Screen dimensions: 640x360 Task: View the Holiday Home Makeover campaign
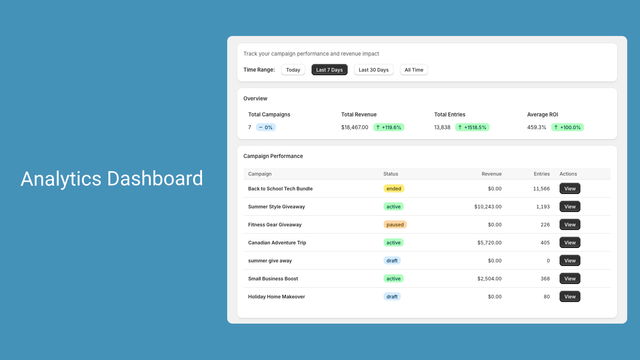pos(570,296)
